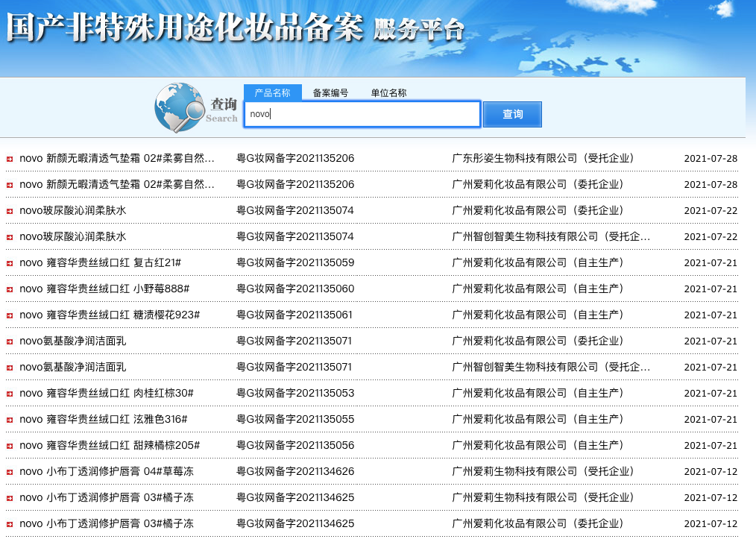Image resolution: width=756 pixels, height=542 pixels.
Task: Click red arrow icon beside 04#草莓冻 row
Action: (x=10, y=472)
